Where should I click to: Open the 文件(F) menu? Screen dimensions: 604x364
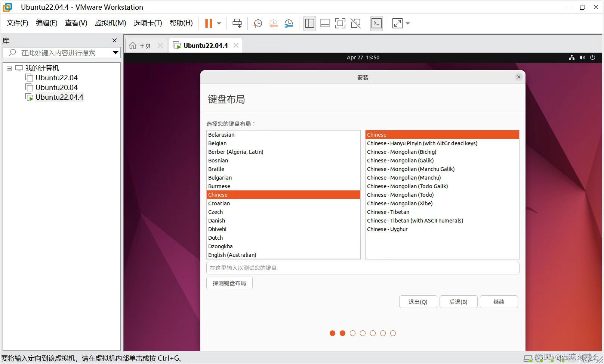coord(18,23)
